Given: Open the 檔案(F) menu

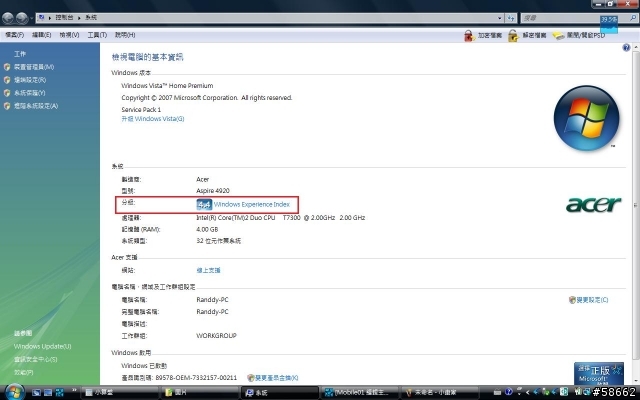Looking at the screenshot, I should tap(14, 35).
